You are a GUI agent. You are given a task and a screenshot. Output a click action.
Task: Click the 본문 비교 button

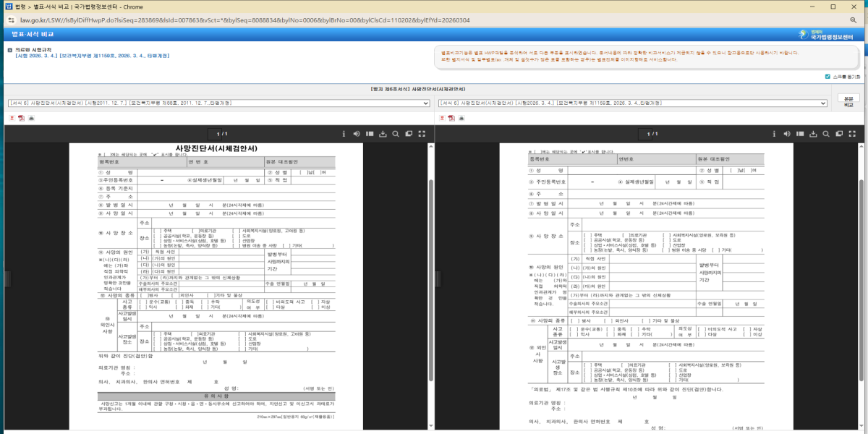[848, 101]
